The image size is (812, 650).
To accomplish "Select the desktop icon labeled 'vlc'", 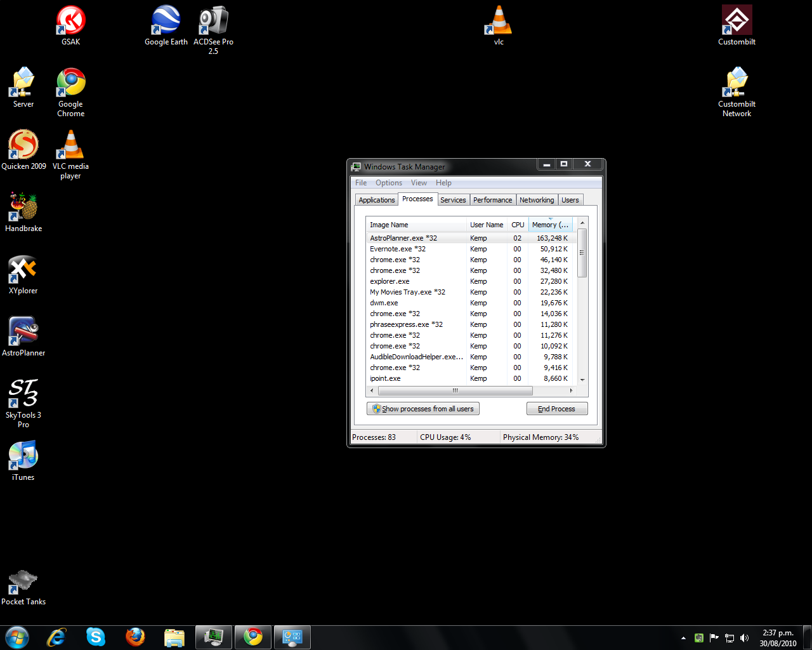I will (x=499, y=25).
